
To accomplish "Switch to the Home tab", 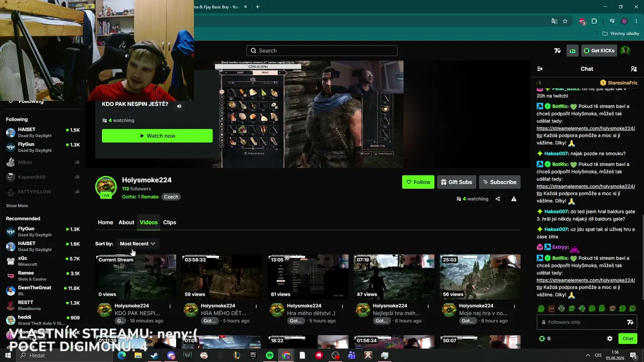I will pos(106,222).
